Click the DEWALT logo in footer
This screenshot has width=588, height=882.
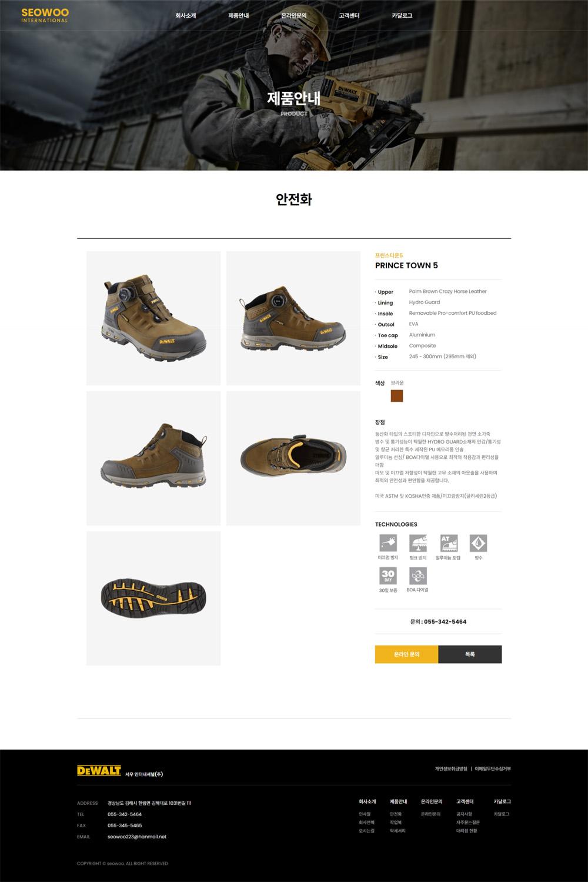click(99, 770)
